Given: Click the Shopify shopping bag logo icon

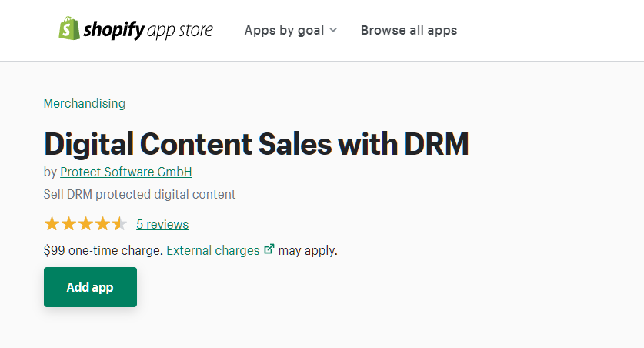Looking at the screenshot, I should pos(69,29).
